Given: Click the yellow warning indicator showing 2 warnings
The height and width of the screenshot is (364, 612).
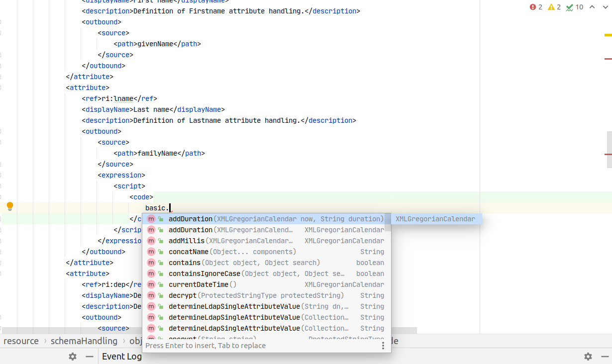Looking at the screenshot, I should pos(552,7).
